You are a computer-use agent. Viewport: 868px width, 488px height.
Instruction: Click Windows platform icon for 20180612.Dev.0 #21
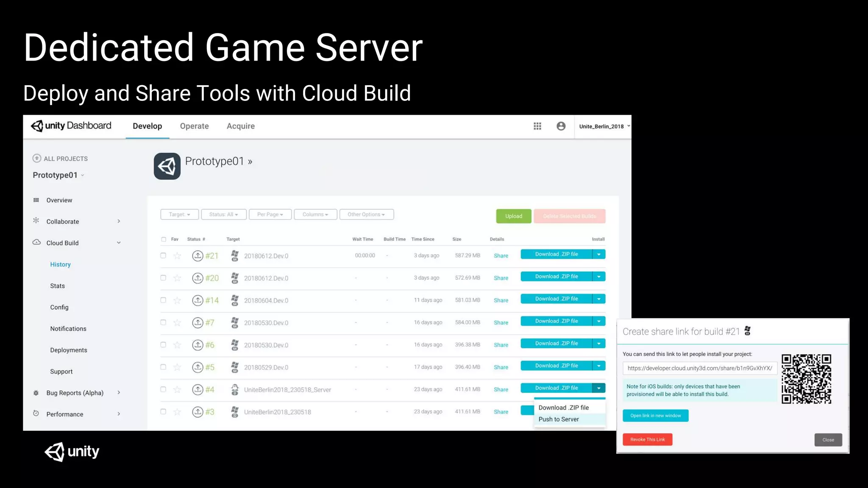click(235, 255)
